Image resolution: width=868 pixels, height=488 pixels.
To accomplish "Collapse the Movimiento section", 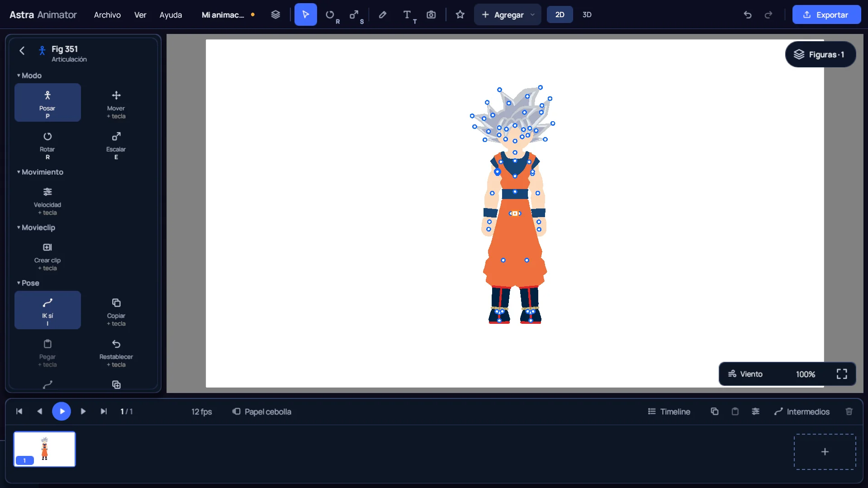I will pos(40,172).
